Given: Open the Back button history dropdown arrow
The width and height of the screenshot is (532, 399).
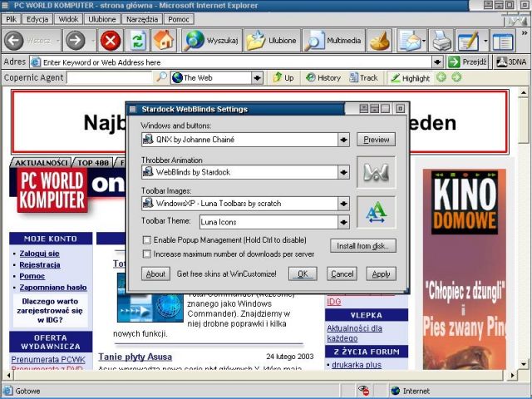Looking at the screenshot, I should tap(58, 41).
